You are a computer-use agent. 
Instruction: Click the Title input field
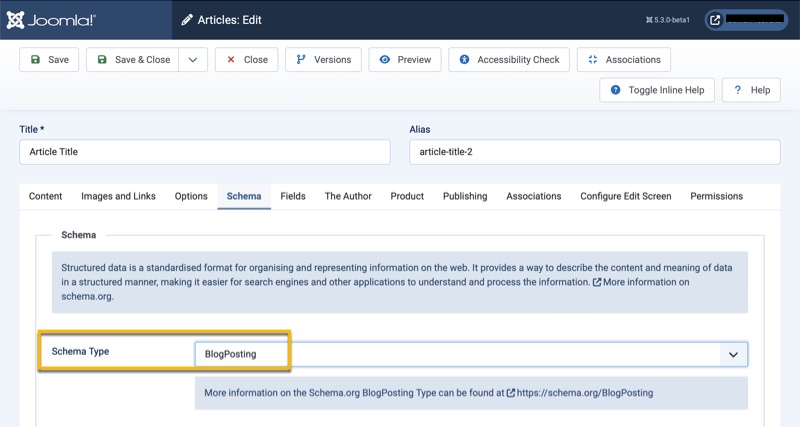click(205, 152)
